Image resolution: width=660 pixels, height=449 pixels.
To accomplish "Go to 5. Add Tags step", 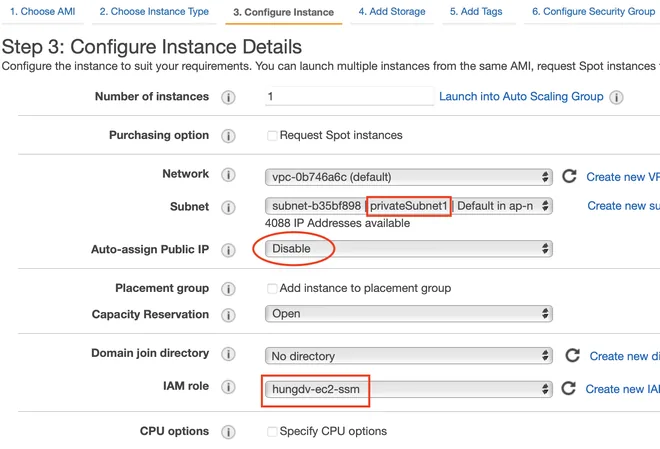I will [x=476, y=11].
